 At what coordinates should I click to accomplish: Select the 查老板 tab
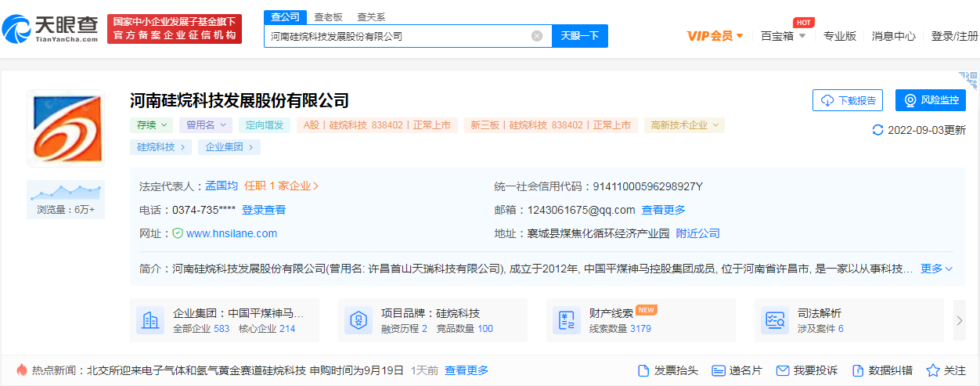click(x=328, y=16)
